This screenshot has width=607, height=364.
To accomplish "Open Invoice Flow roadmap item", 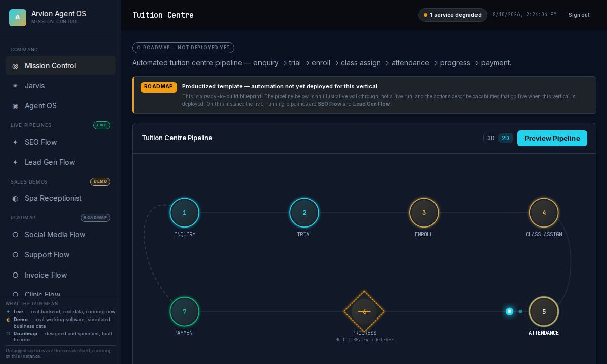I will coord(61,275).
